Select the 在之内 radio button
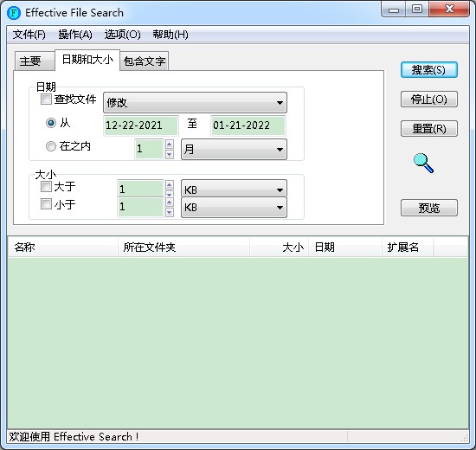This screenshot has width=476, height=450. point(51,146)
